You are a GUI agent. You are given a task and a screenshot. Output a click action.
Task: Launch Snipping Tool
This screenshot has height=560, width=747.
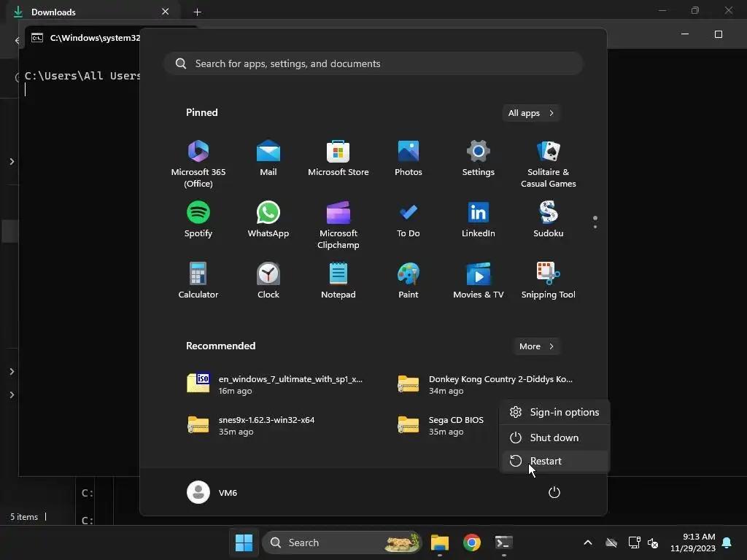549,281
